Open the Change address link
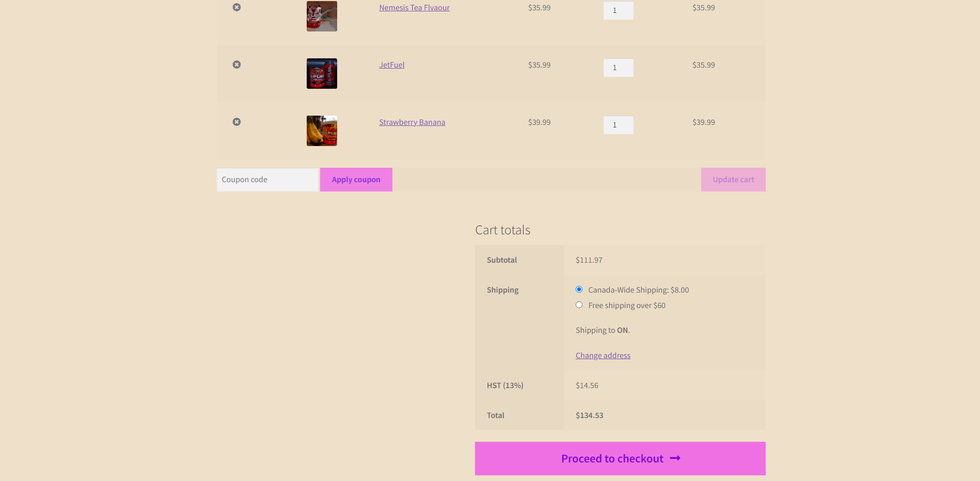 tap(603, 356)
